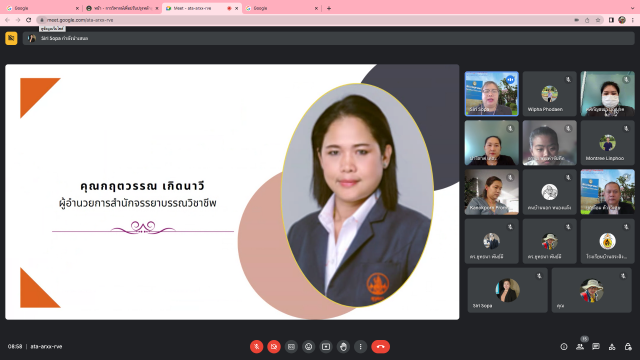Leave the call with red hang-up button
Image resolution: width=640 pixels, height=360 pixels.
380,347
